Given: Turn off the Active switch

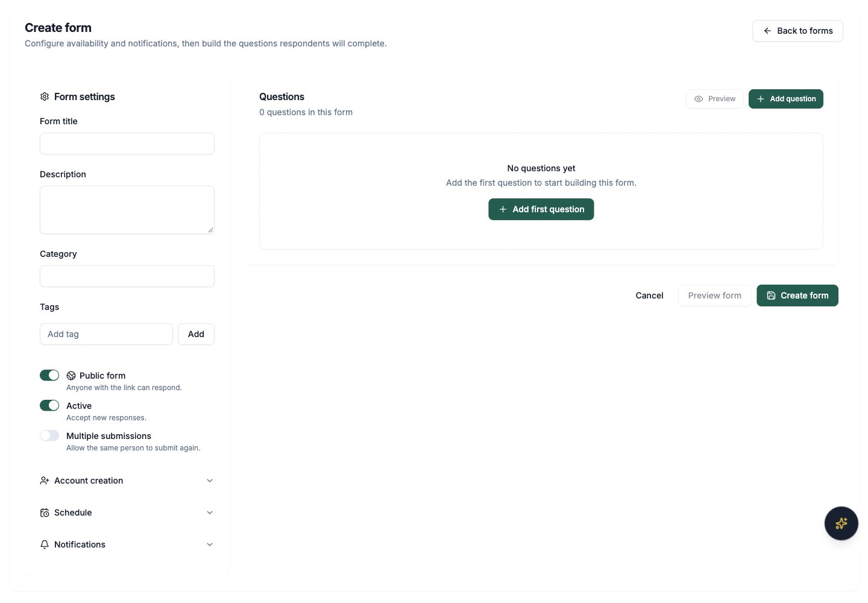Looking at the screenshot, I should 49,405.
